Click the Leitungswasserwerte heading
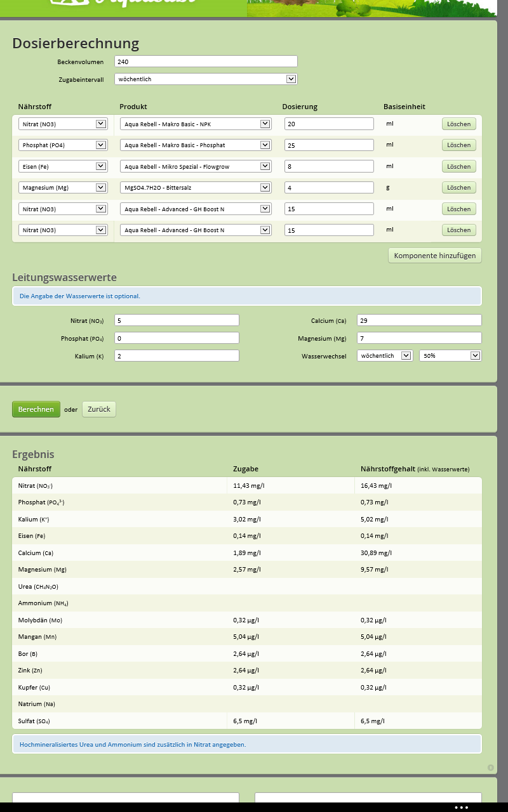This screenshot has width=508, height=812. tap(64, 277)
